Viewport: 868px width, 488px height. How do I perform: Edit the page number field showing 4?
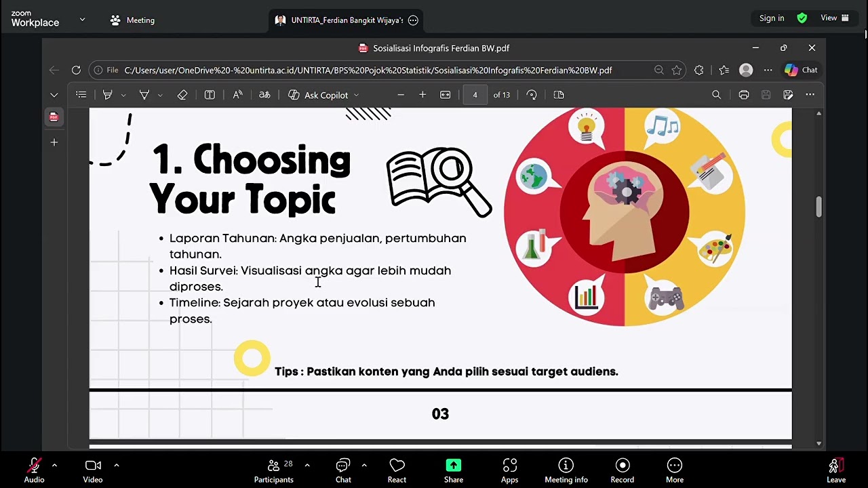[x=475, y=95]
